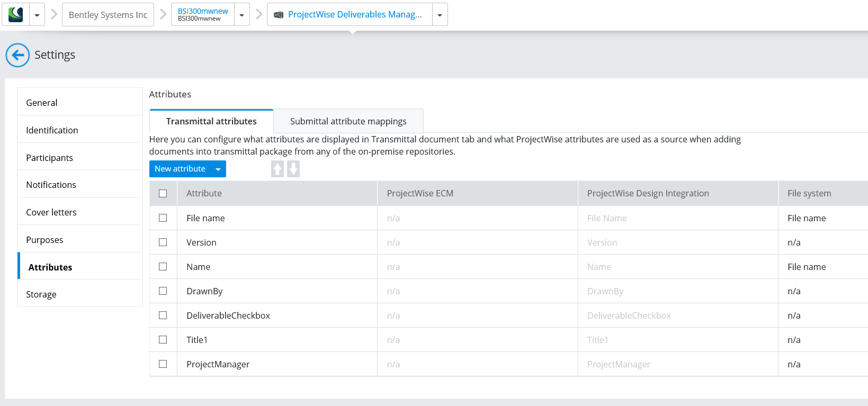This screenshot has height=406, width=868.
Task: Click the back arrow next to Settings
Action: point(17,55)
